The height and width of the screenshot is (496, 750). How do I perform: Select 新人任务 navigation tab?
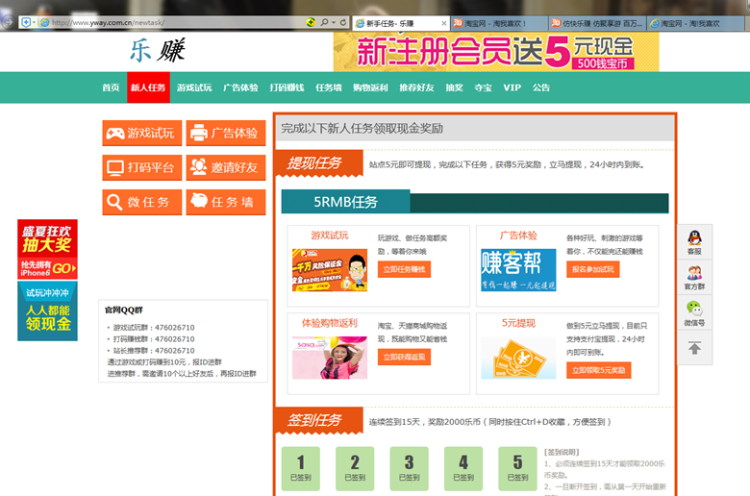[x=148, y=88]
